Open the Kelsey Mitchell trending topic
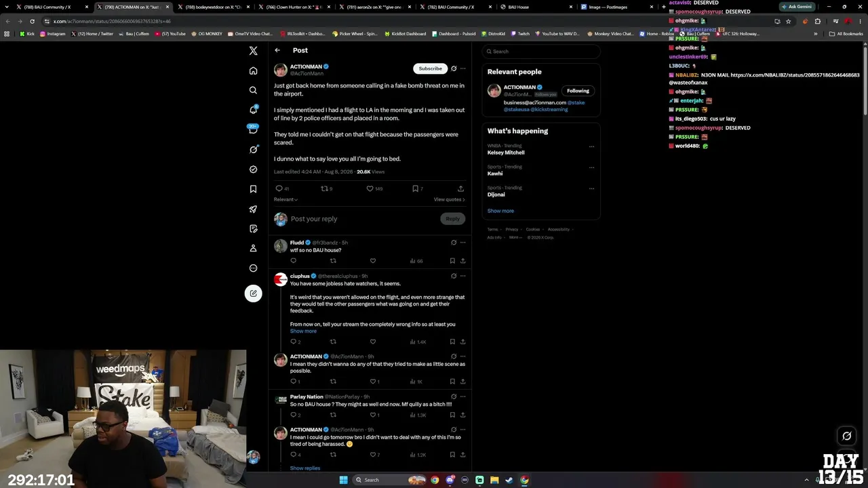 pos(506,152)
